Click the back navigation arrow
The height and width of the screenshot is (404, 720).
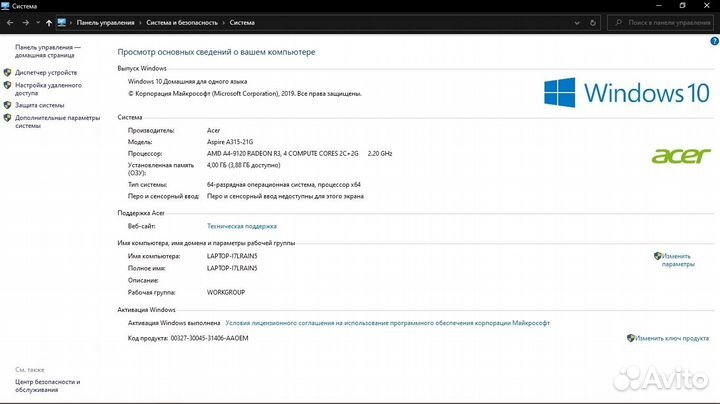(11, 22)
